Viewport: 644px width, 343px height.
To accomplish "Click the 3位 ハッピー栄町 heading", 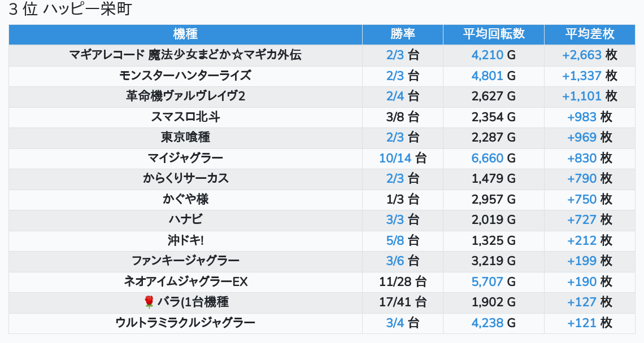I will pos(70,10).
